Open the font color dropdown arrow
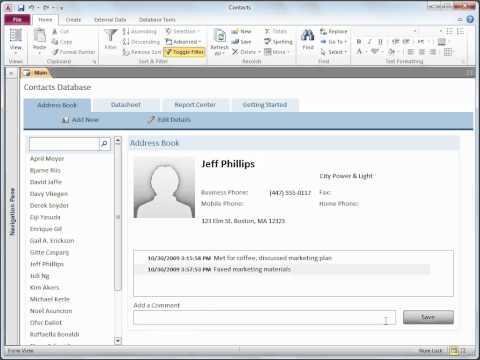480x360 pixels. tap(366, 52)
